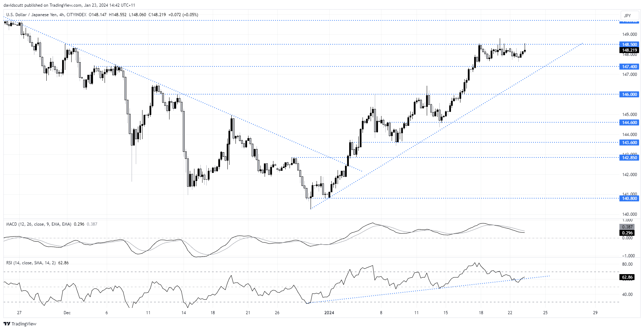
Task: Select the grey 0.387 MACD axis label
Action: click(627, 227)
